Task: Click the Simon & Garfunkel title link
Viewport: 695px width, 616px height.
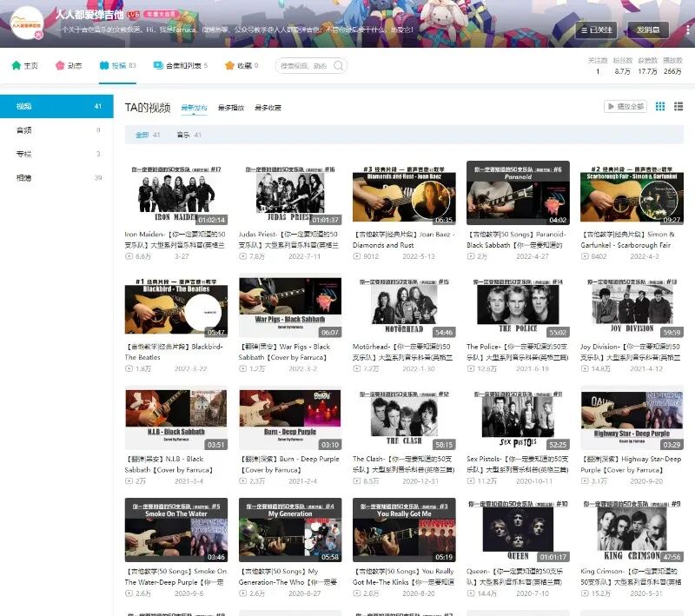Action: [628, 239]
